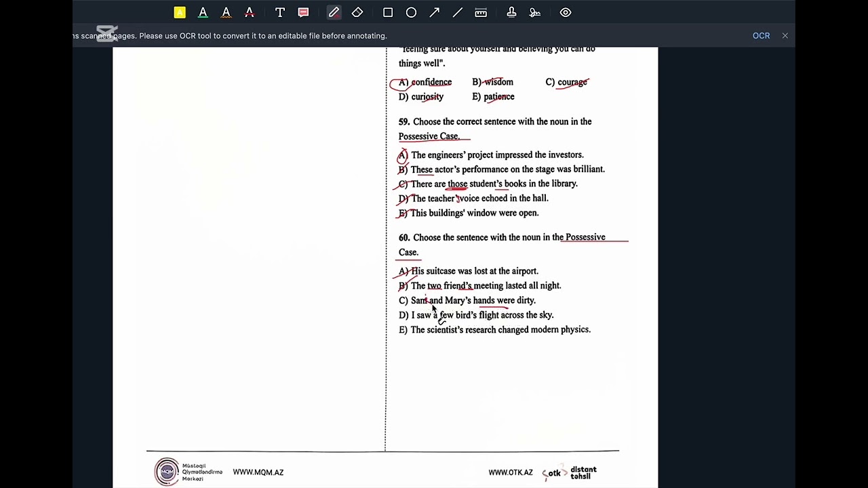Activate the Pencil drawing tool
868x488 pixels.
tap(334, 12)
